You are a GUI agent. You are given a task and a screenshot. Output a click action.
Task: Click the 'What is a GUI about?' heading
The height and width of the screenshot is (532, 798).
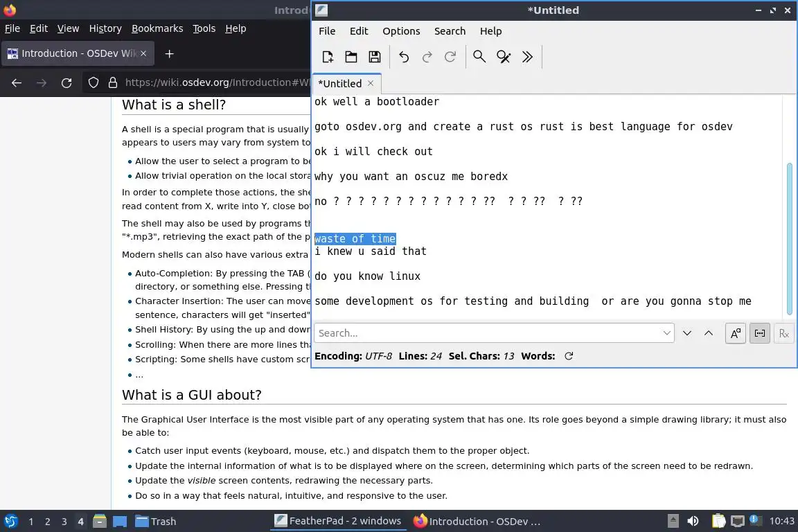192,395
